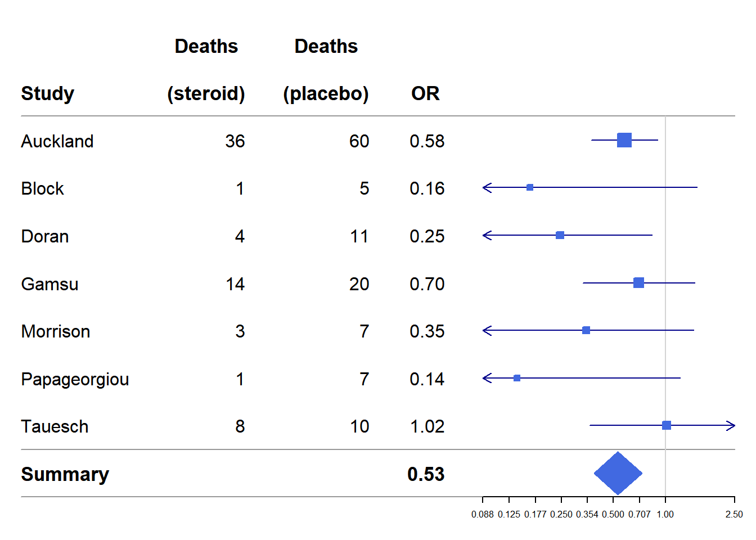Image resolution: width=756 pixels, height=540 pixels.
Task: Select the bold Summary row label
Action: coord(65,474)
